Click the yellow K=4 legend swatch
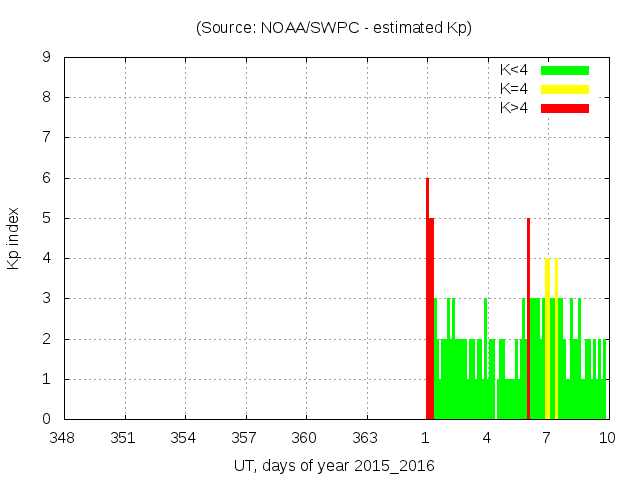This screenshot has height=480, width=640. [565, 89]
